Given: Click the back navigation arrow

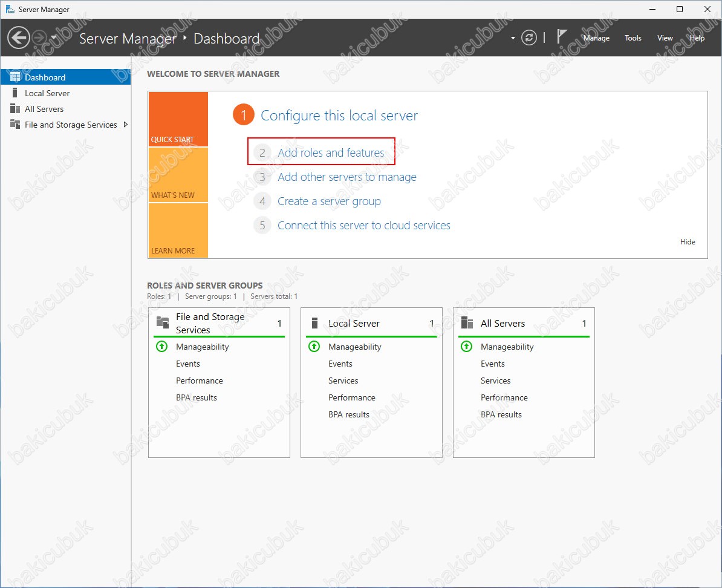Looking at the screenshot, I should tap(19, 38).
